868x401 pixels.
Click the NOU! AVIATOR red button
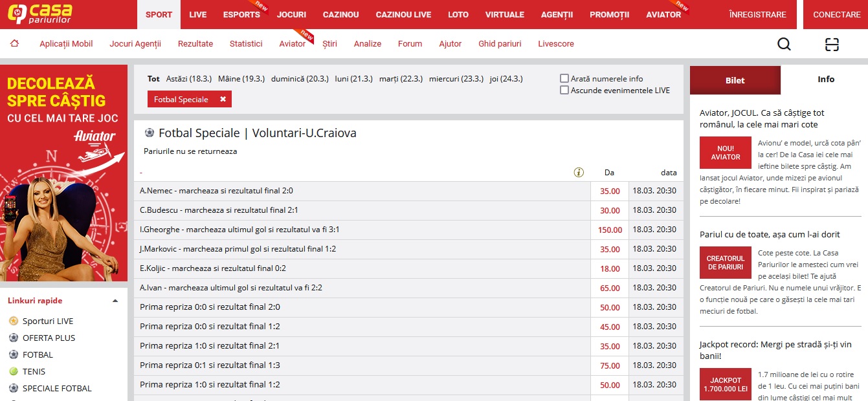tap(726, 153)
